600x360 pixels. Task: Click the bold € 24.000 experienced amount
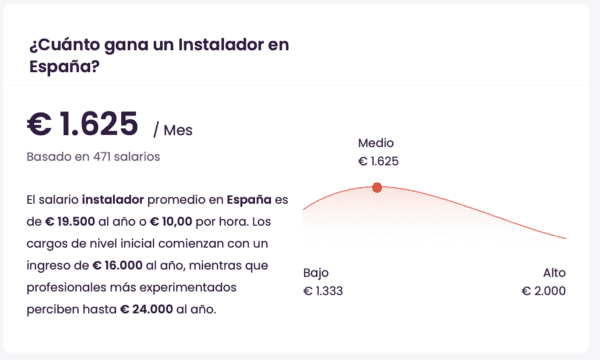tap(147, 309)
